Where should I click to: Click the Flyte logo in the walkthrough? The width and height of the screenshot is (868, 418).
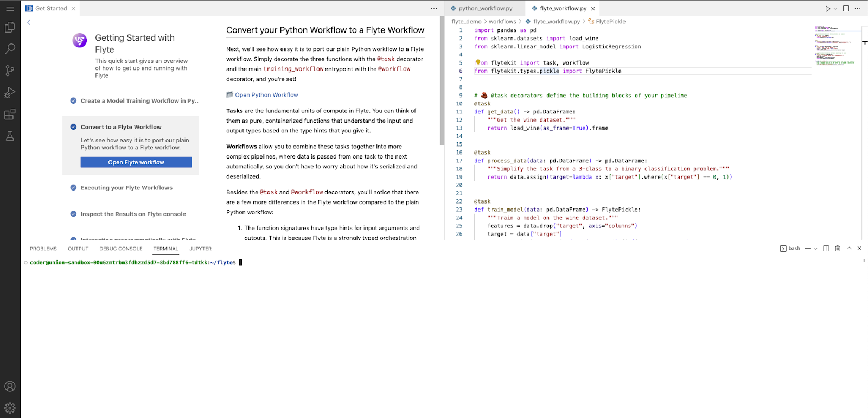click(x=80, y=40)
